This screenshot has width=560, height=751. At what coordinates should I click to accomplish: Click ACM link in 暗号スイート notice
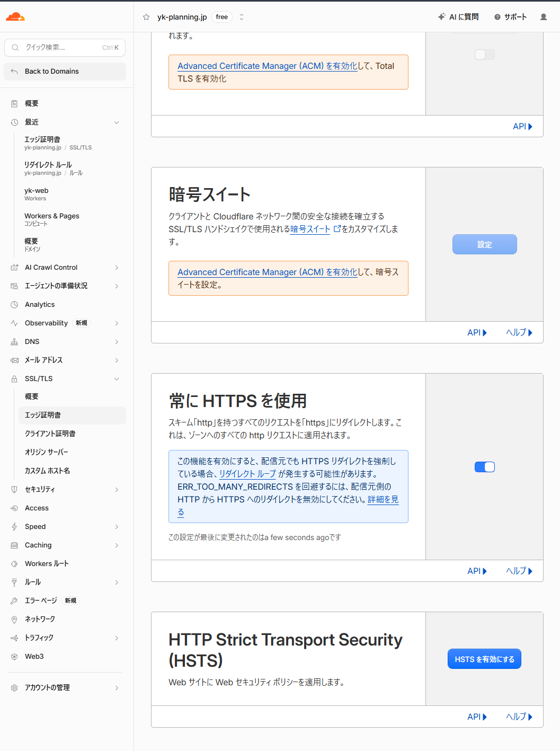(268, 272)
